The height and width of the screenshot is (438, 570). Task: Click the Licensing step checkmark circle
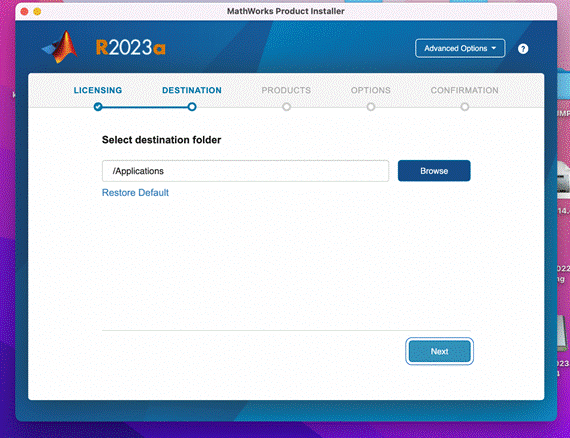click(98, 107)
